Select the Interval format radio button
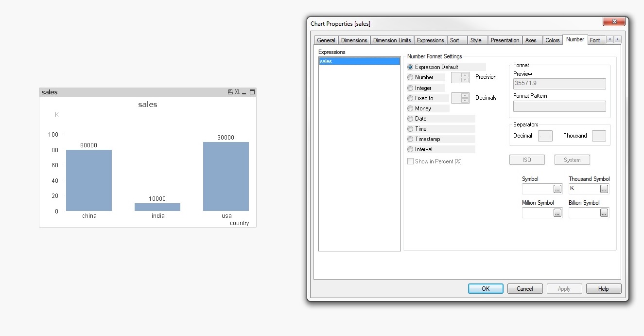Screen dimensions: 644x336 410,149
